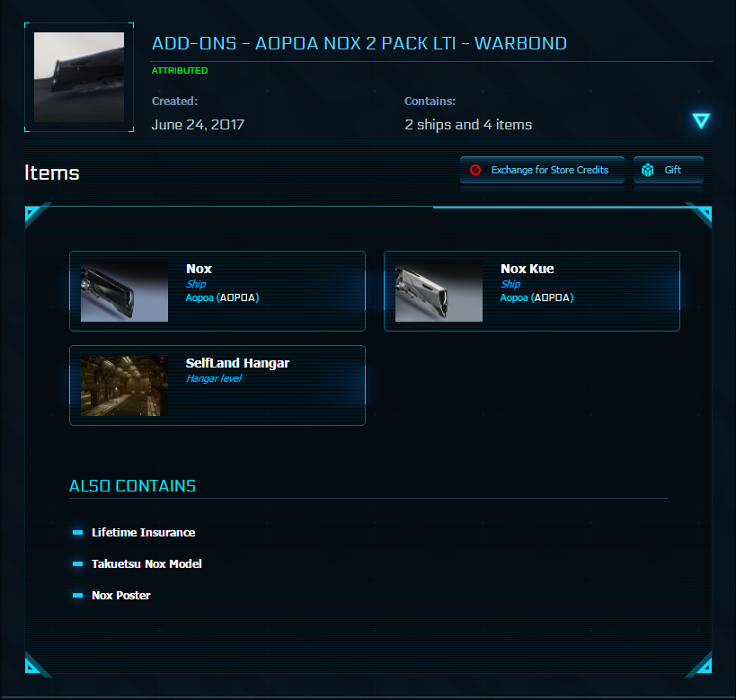Click the pledge title Add-Ons Aopoa Nox 2 Pack
Image resolution: width=736 pixels, height=700 pixels.
[x=359, y=43]
